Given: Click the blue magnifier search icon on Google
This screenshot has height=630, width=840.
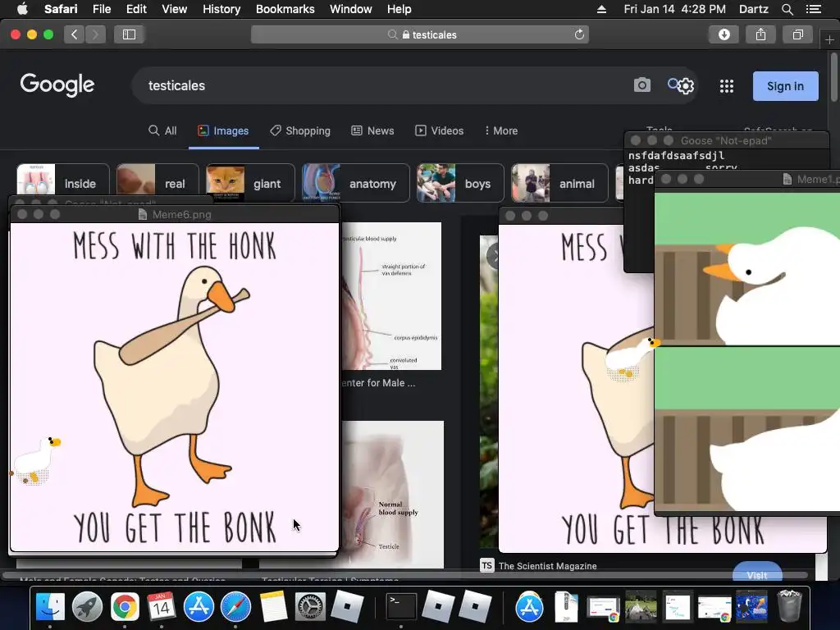Looking at the screenshot, I should [x=673, y=84].
